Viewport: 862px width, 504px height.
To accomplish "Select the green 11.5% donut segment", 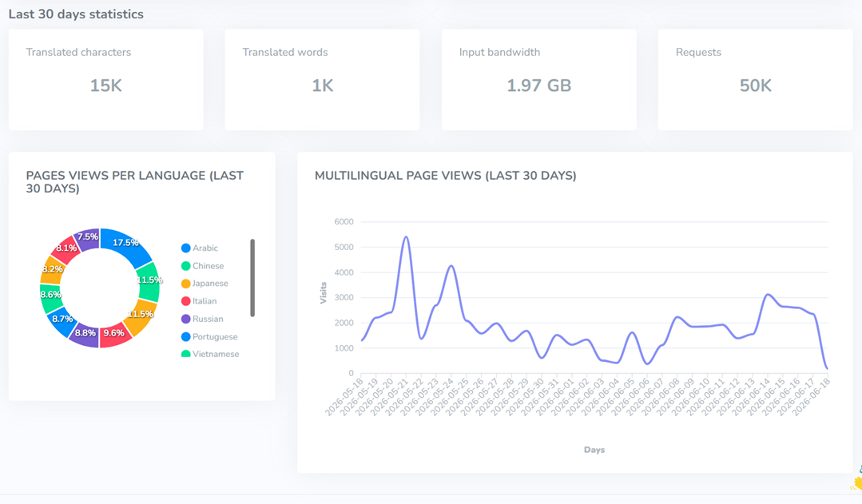I will pos(149,280).
